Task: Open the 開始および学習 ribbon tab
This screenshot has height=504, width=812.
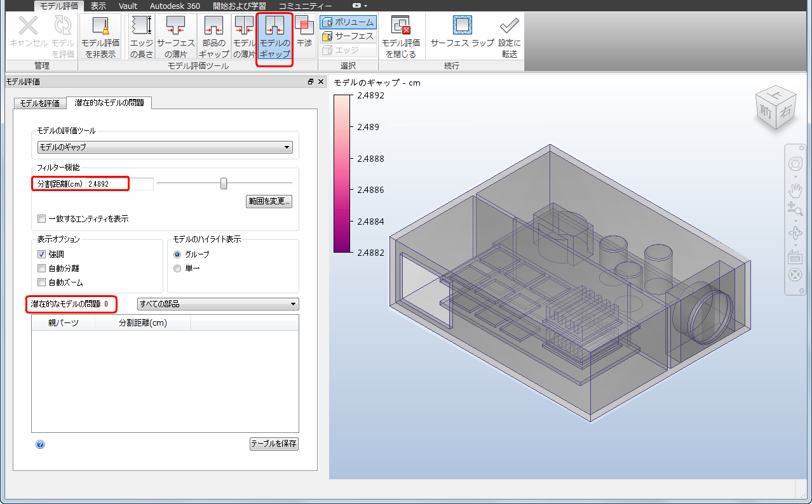Action: (x=240, y=6)
